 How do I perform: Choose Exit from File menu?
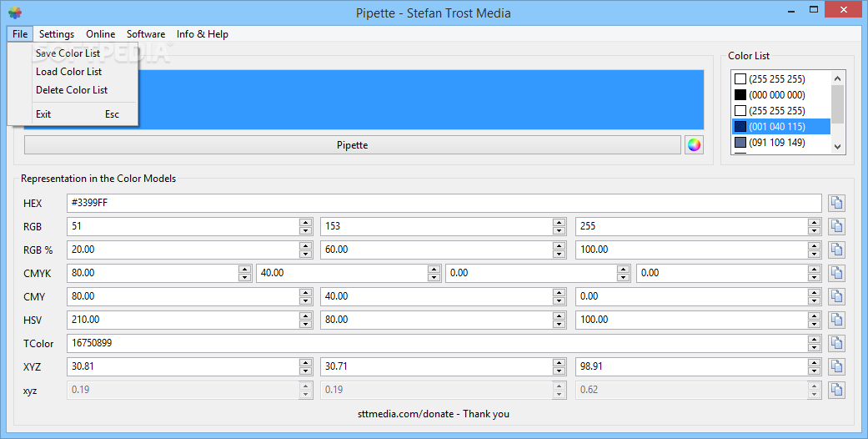[73, 114]
